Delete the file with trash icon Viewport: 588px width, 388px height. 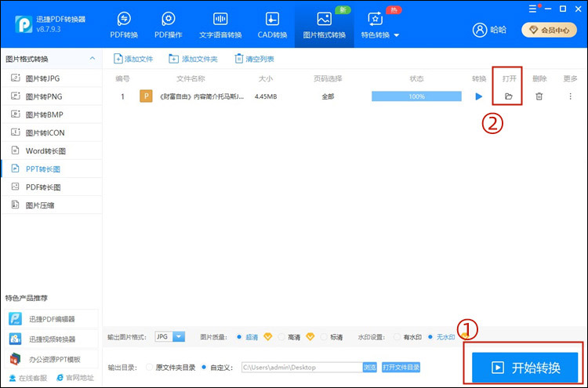539,96
